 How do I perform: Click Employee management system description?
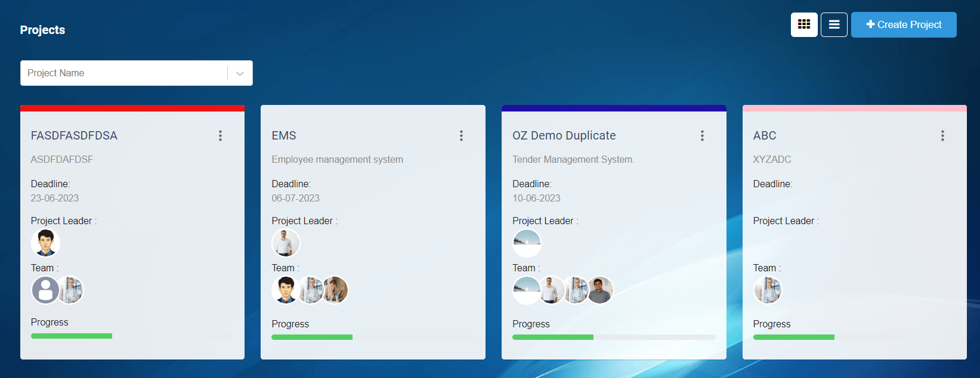click(x=337, y=159)
